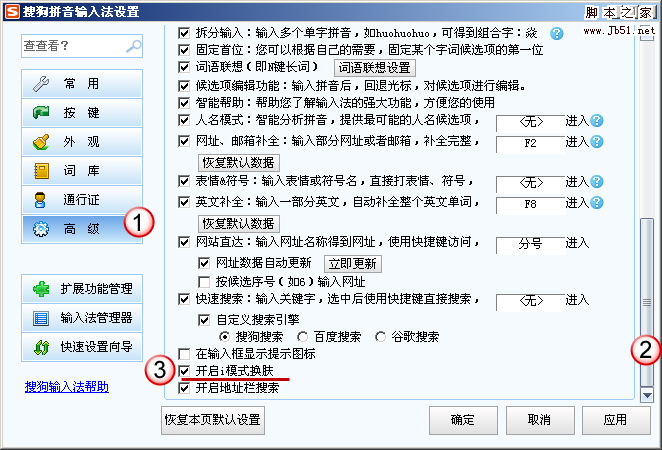The width and height of the screenshot is (662, 450).
Task: Open the 词库 settings tab
Action: click(x=82, y=171)
